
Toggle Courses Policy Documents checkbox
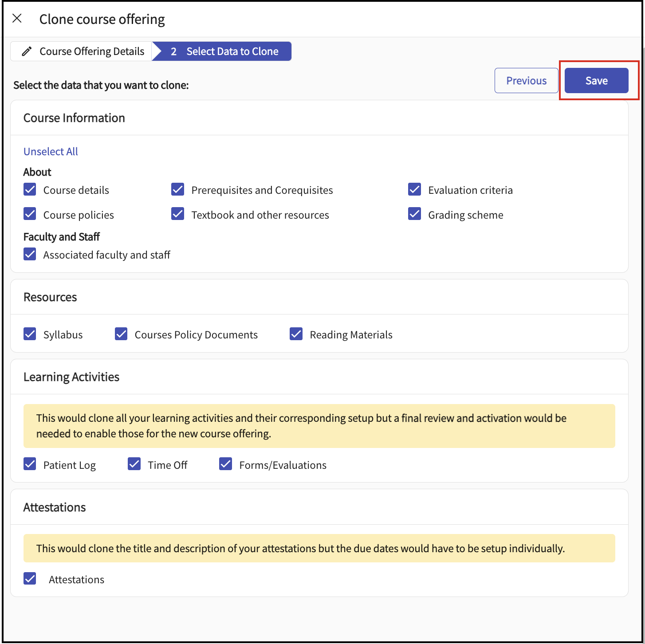(121, 334)
